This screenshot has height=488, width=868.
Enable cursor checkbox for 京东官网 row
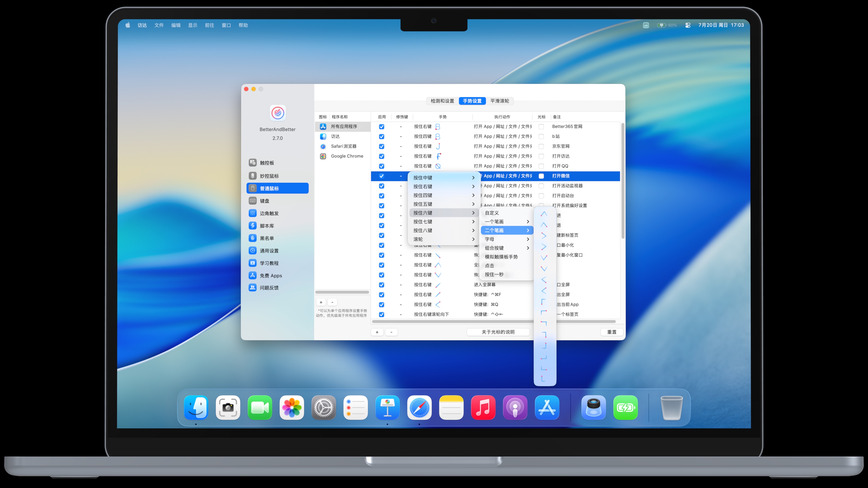(x=541, y=146)
